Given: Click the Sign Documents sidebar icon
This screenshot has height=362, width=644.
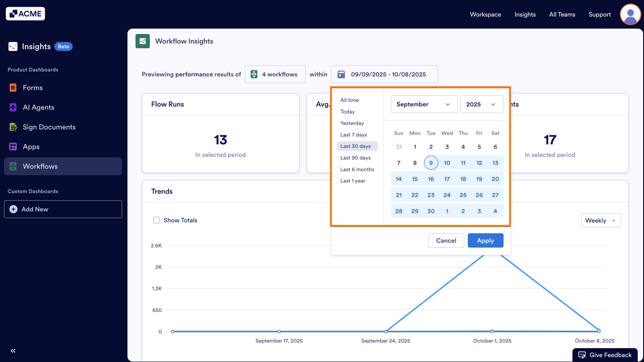Looking at the screenshot, I should click(x=13, y=127).
